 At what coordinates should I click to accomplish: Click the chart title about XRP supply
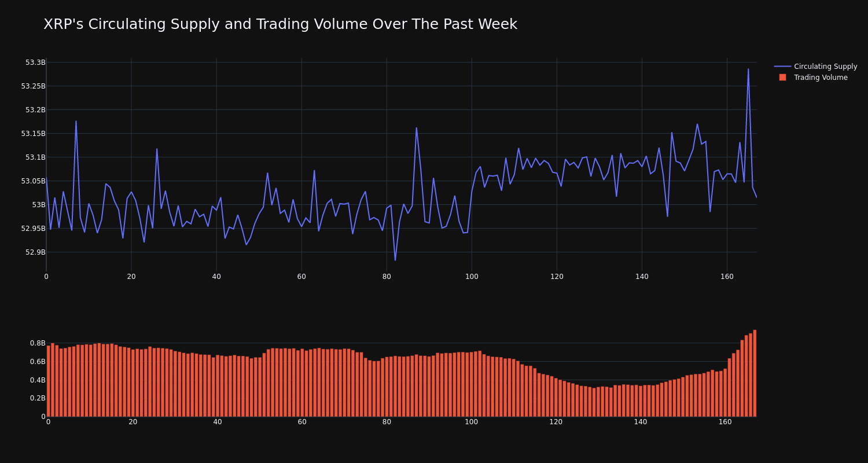point(280,24)
